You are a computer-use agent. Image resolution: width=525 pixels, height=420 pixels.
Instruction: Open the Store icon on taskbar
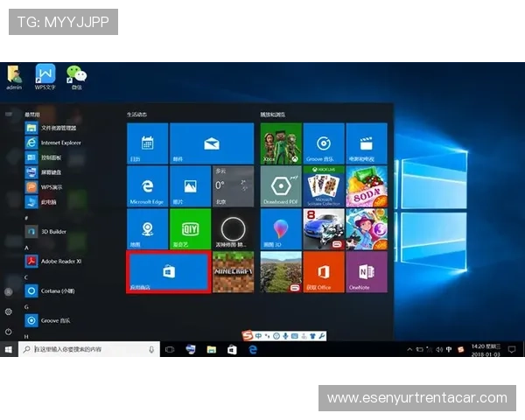coord(232,349)
